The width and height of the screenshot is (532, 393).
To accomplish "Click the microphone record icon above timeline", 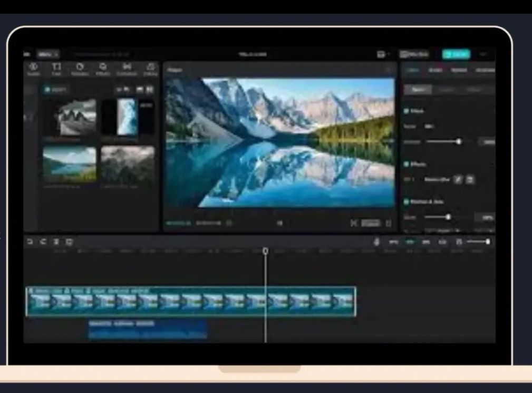I will (376, 242).
